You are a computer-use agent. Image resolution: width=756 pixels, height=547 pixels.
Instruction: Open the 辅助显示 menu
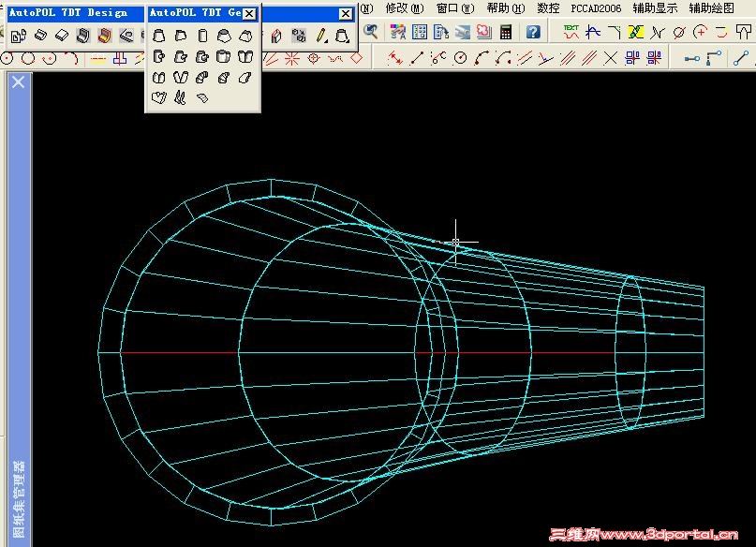click(x=655, y=8)
